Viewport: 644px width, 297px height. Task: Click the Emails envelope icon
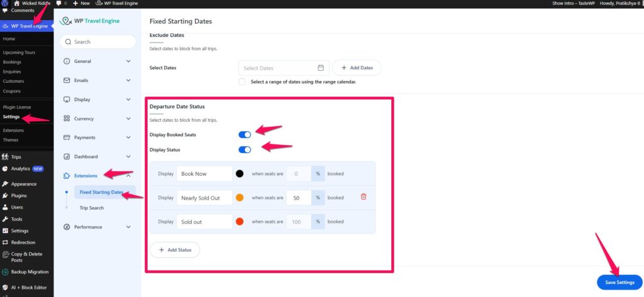[67, 80]
